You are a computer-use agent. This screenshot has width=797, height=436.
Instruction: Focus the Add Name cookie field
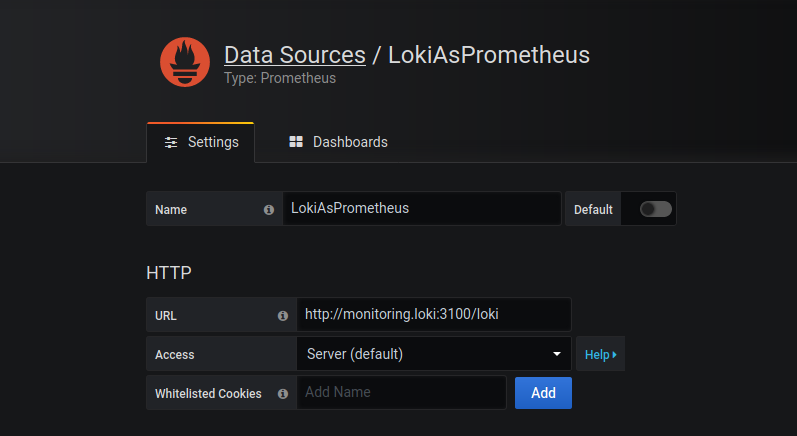tap(401, 393)
